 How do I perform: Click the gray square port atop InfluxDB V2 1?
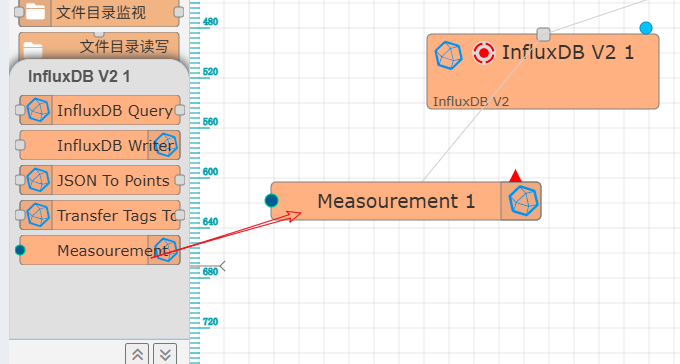543,34
